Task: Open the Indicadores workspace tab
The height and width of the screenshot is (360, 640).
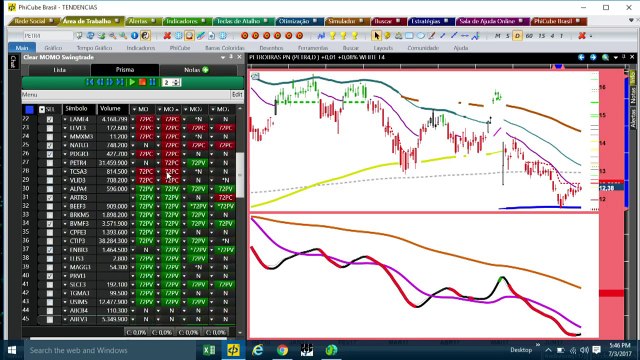Action: click(185, 21)
